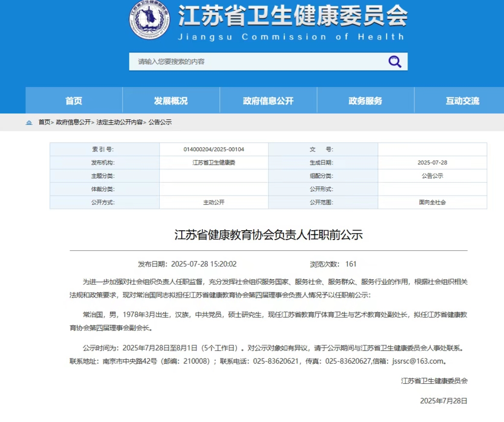
Task: Click the magnifier search icon
Action: [x=395, y=62]
